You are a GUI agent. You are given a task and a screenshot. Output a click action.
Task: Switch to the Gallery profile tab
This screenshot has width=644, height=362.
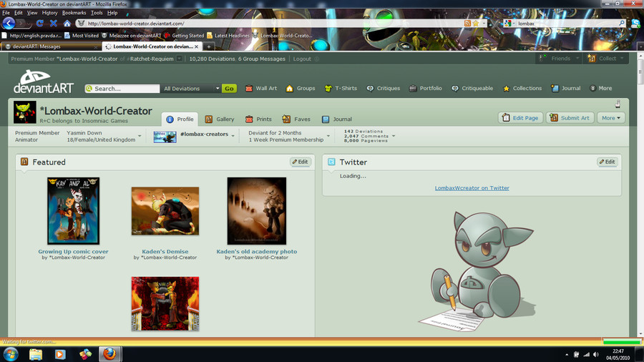pos(220,119)
